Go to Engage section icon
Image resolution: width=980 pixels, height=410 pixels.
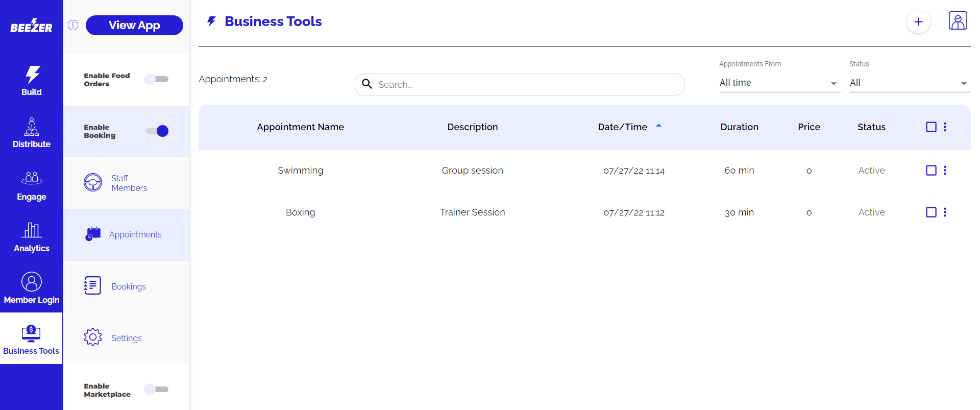(x=32, y=178)
